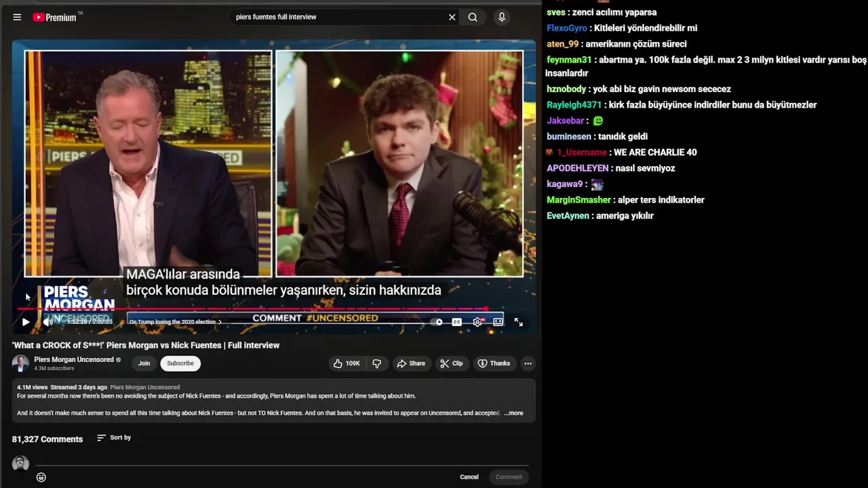Open emoji picker in comment box
The image size is (868, 488).
click(x=41, y=477)
